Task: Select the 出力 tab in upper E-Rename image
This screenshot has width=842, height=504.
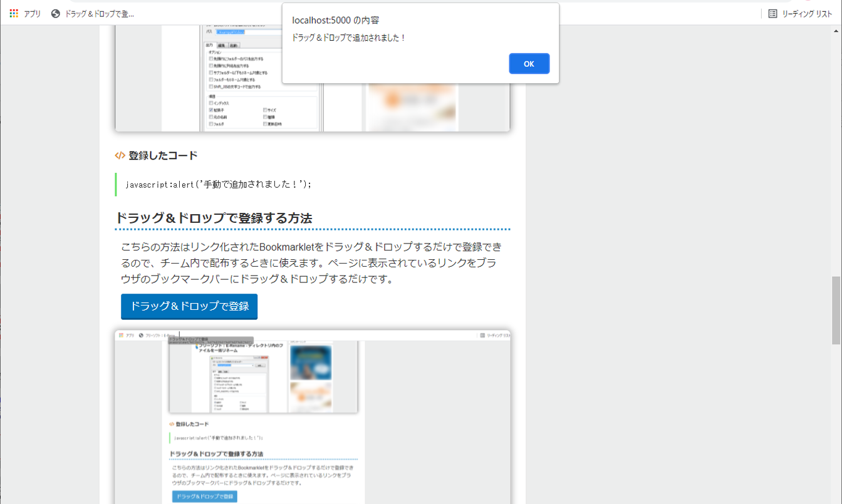Action: 210,45
